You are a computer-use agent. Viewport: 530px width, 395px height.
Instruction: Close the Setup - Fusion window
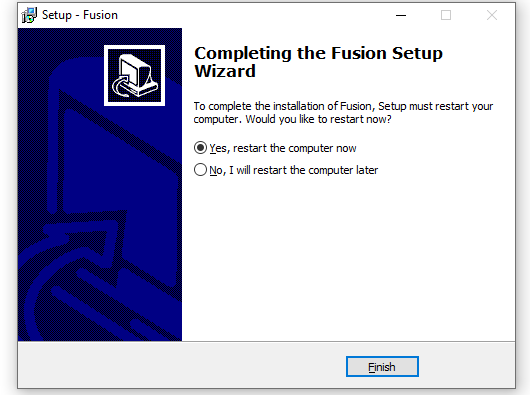pyautogui.click(x=492, y=15)
